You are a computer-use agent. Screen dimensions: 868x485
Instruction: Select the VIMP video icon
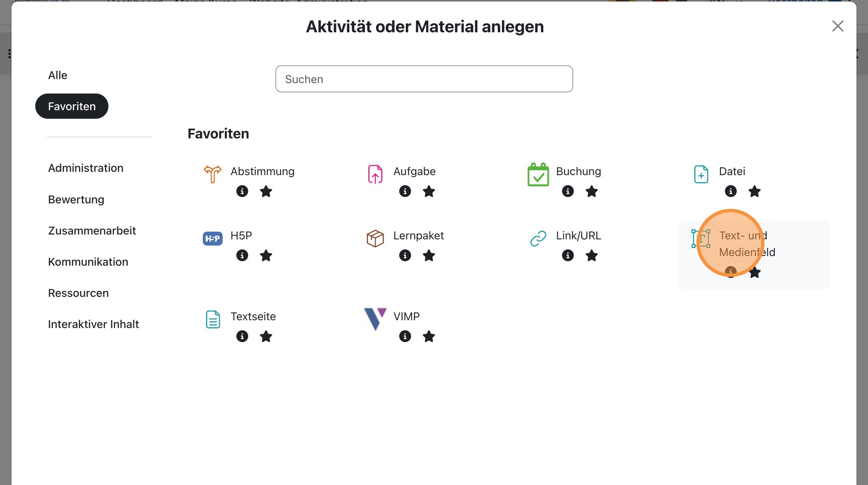375,319
